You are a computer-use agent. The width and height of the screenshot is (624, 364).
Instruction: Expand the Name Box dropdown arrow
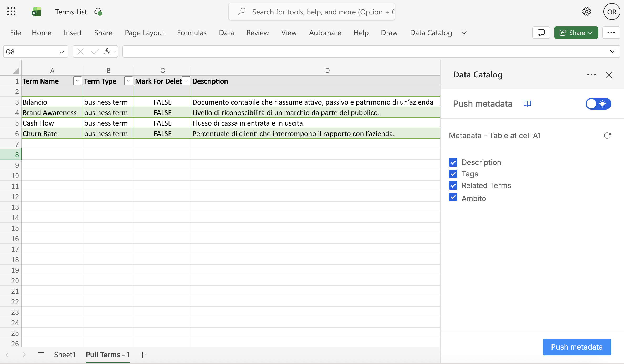[x=62, y=52]
